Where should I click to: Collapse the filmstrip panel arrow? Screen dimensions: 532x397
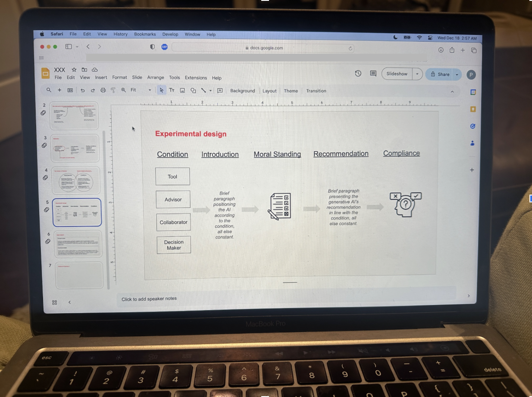point(69,302)
